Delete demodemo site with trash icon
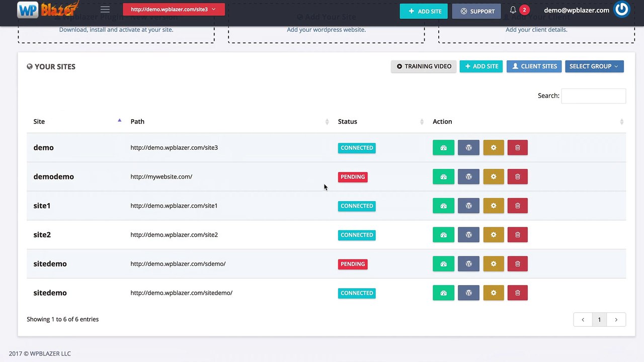Viewport: 644px width, 362px height. [518, 177]
